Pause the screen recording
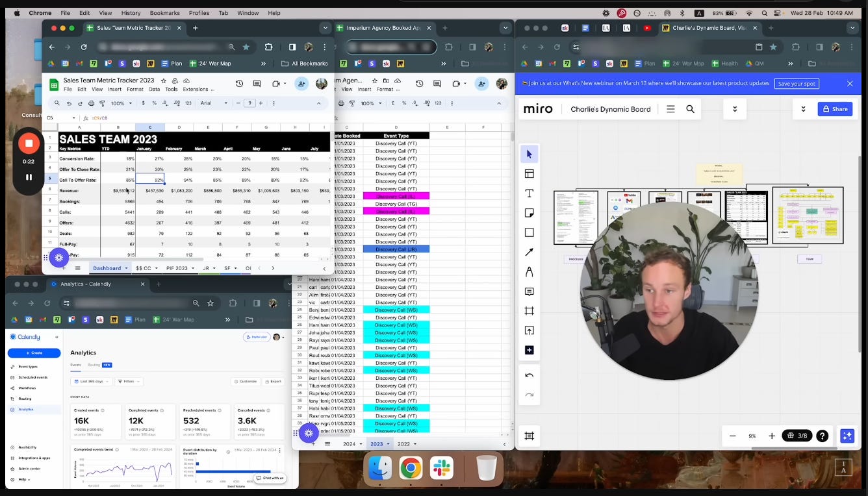 point(29,177)
